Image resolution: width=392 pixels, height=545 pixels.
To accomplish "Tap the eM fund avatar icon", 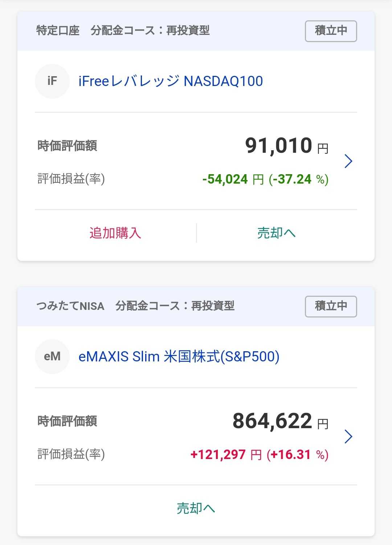I will 52,356.
